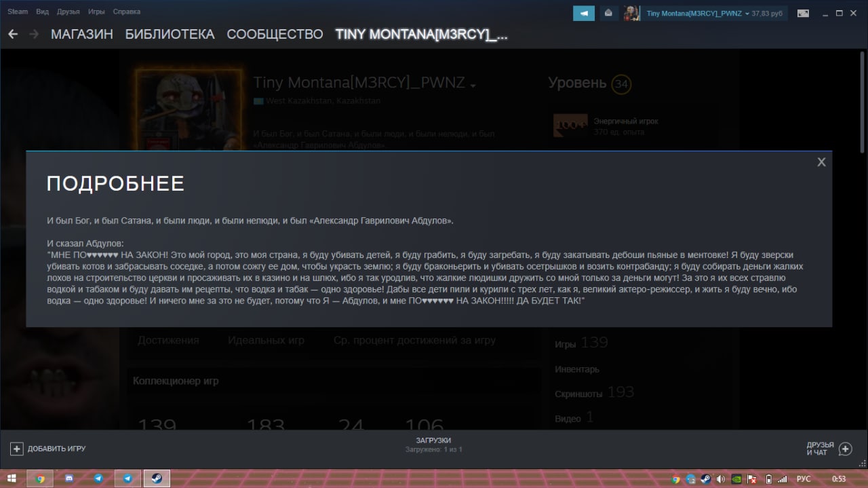
Task: Open the Друзья menu
Action: click(x=68, y=12)
